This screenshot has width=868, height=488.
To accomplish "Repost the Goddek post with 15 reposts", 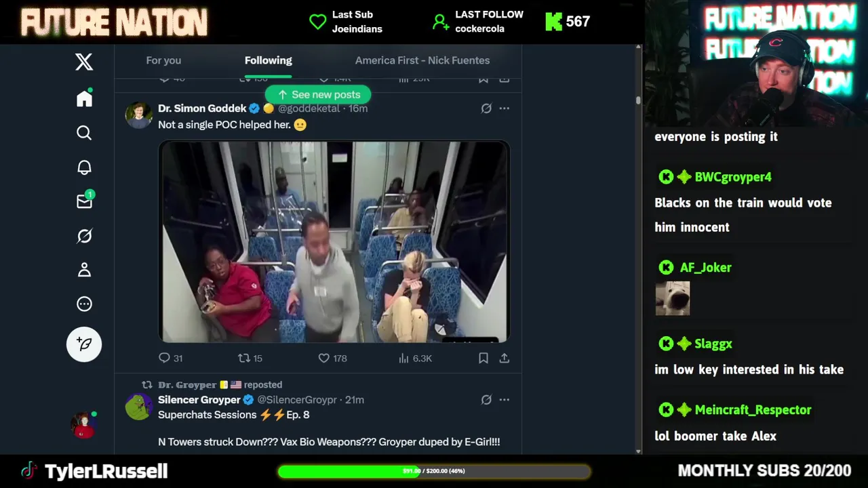I will [250, 358].
